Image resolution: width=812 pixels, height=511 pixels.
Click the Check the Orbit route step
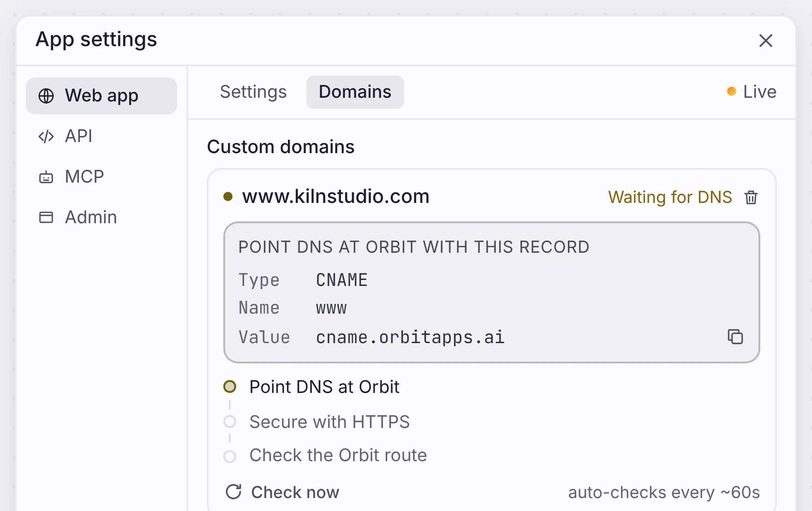click(x=338, y=456)
